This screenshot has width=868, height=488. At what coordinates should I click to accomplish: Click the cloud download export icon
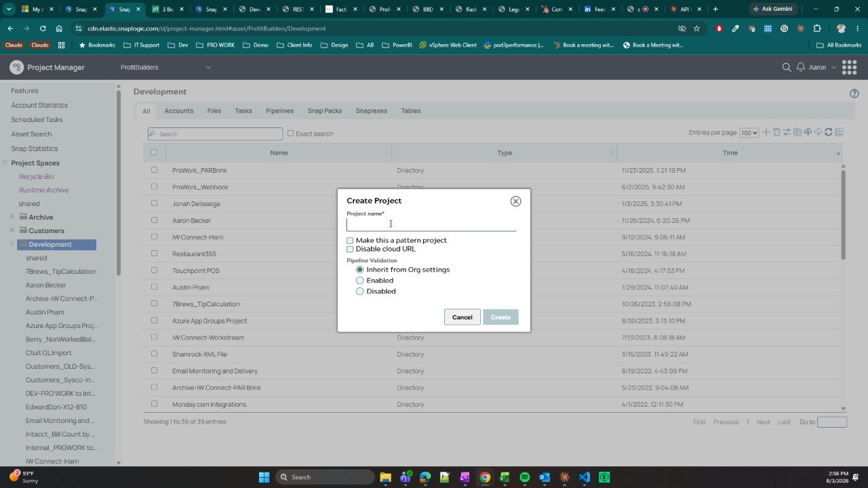pos(818,132)
